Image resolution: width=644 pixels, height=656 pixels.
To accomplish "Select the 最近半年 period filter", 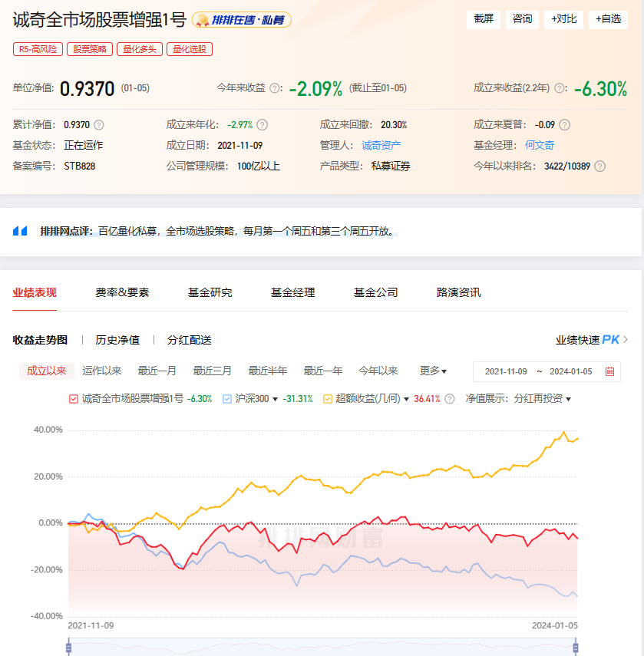I will coord(267,371).
